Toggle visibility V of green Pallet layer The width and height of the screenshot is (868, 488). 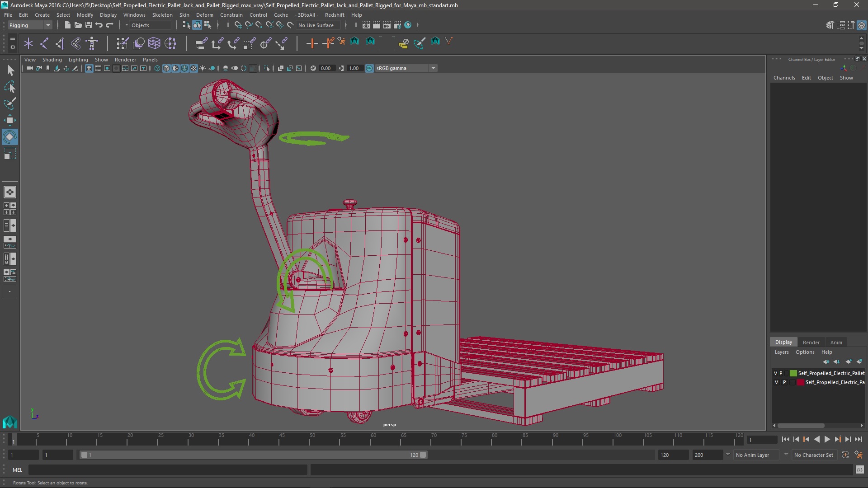point(775,373)
